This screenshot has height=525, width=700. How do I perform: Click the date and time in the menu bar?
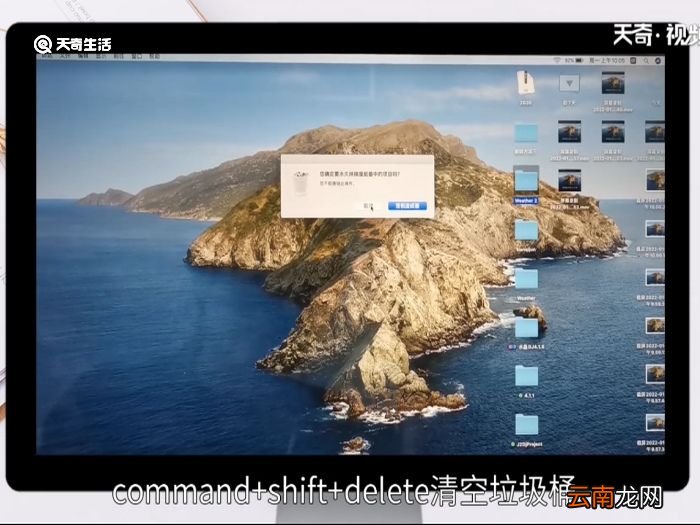[607, 60]
